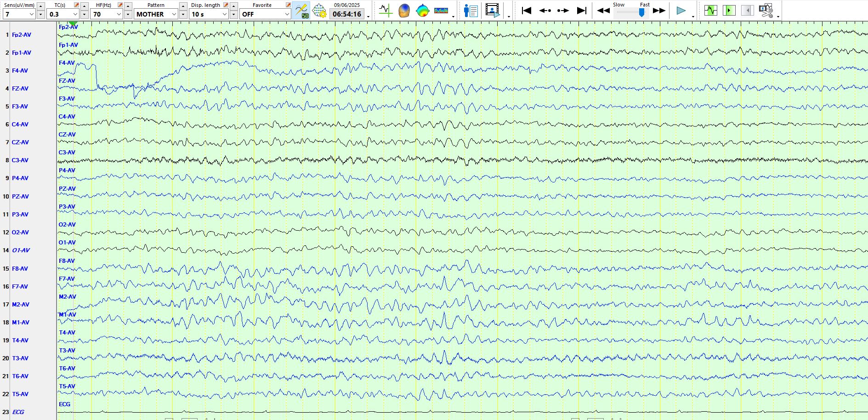
Task: Select channel 17 M2-AV label
Action: [x=21, y=305]
